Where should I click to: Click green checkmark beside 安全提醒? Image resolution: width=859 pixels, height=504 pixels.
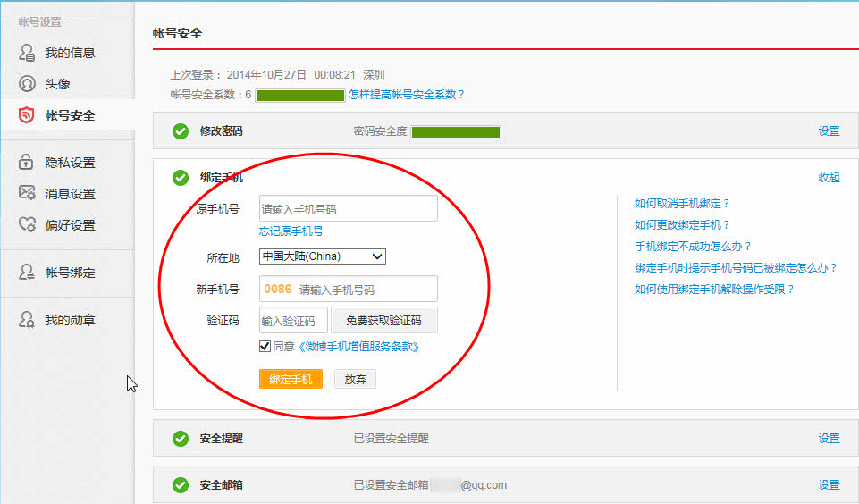coord(181,439)
